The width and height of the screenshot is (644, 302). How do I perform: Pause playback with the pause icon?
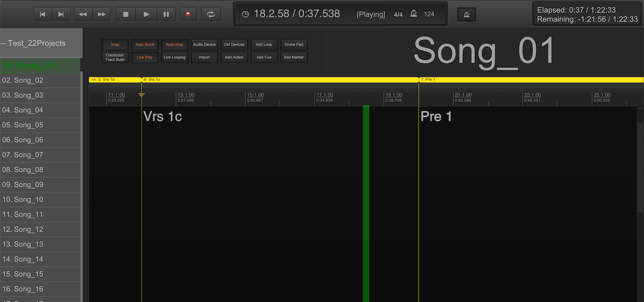166,14
